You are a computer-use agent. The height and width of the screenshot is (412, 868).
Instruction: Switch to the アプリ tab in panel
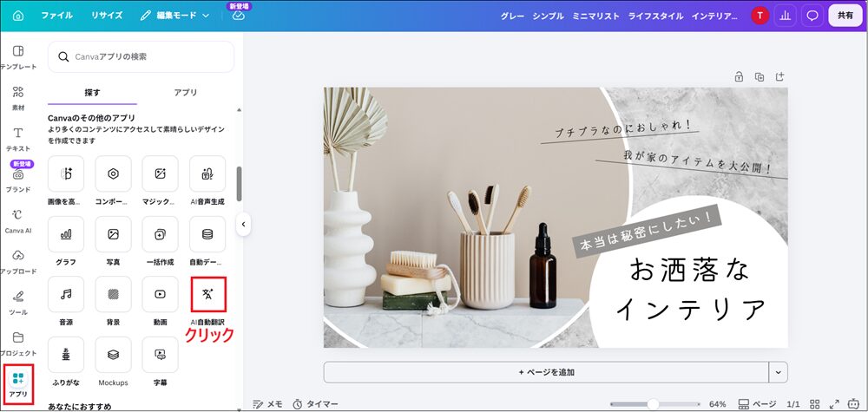tap(186, 92)
